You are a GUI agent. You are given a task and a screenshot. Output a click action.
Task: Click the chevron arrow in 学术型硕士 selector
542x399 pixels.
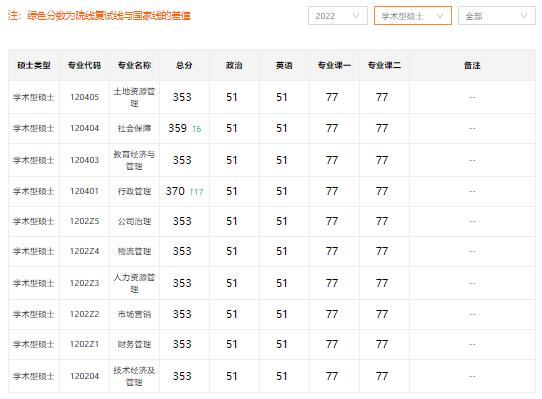(x=440, y=16)
